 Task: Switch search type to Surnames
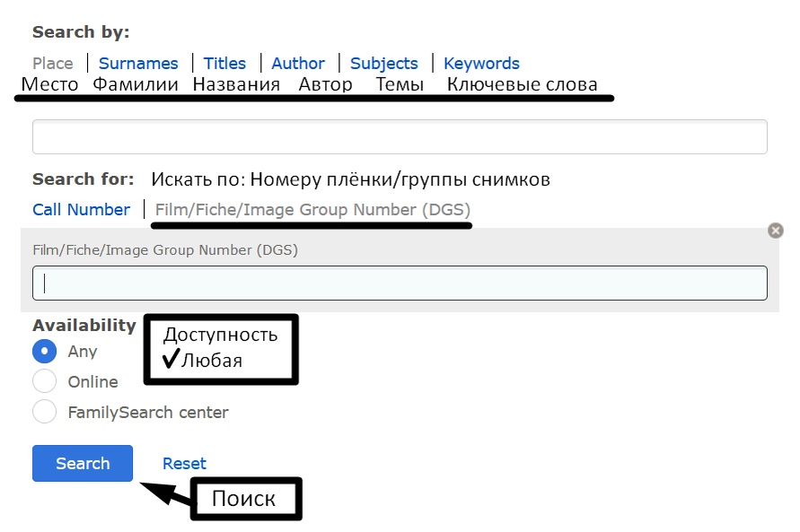pos(138,63)
